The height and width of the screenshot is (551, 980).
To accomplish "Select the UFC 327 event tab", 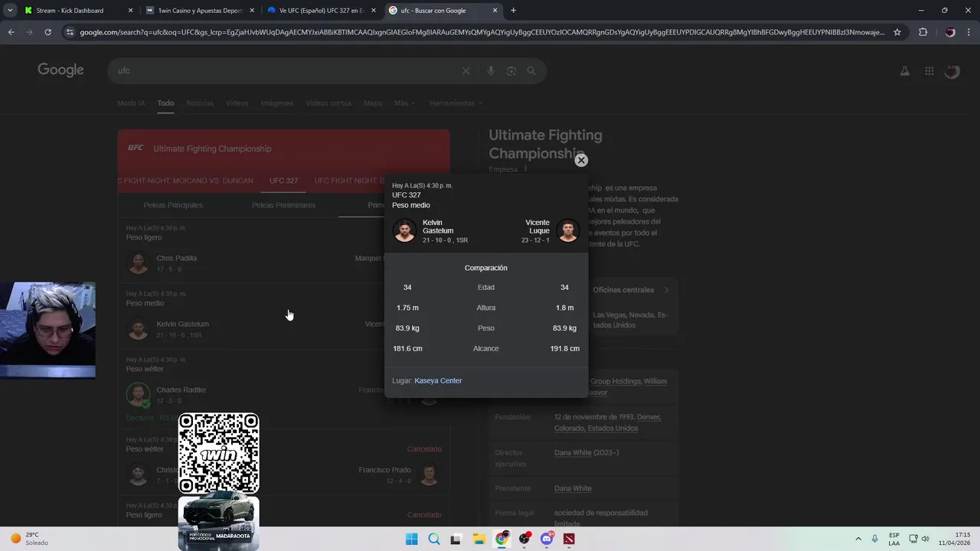I will 284,181.
